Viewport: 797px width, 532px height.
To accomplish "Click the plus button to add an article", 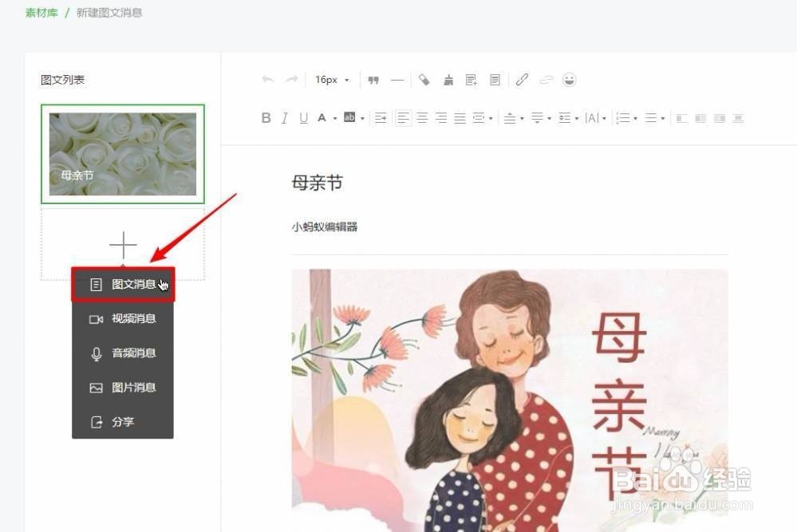I will click(x=123, y=245).
